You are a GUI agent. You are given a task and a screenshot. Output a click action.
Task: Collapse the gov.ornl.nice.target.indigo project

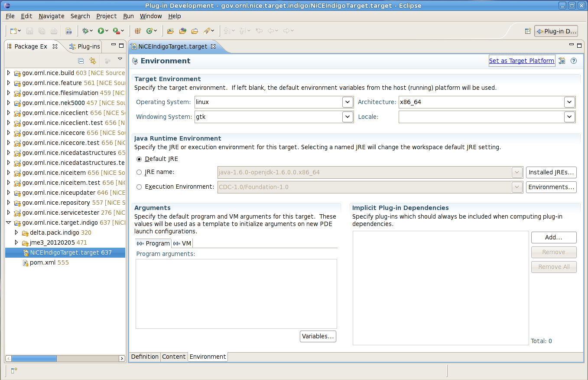[9, 223]
